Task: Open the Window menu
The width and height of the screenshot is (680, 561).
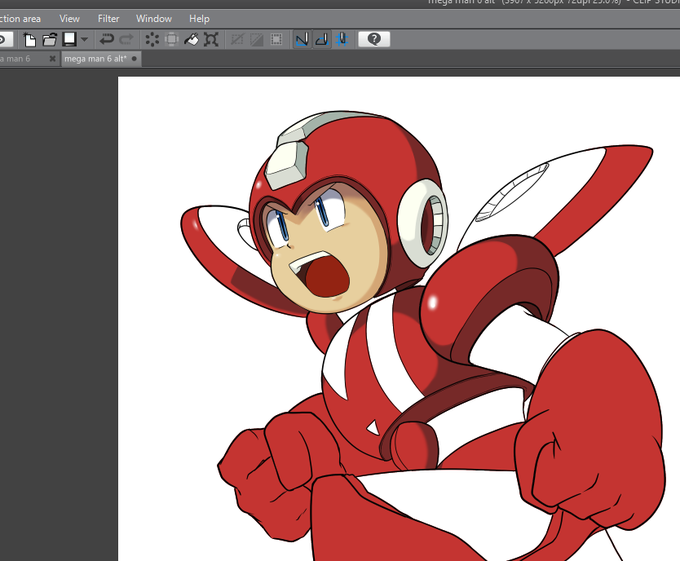Action: coord(154,19)
